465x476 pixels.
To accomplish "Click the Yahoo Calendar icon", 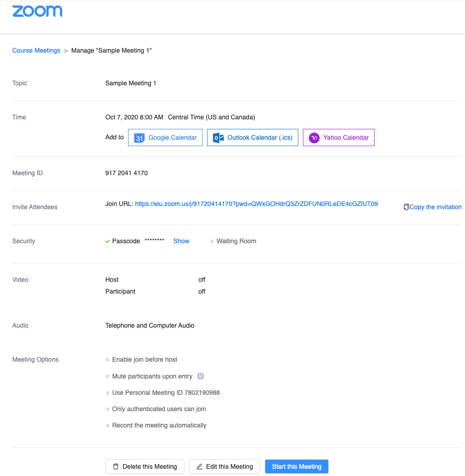I will tap(314, 138).
